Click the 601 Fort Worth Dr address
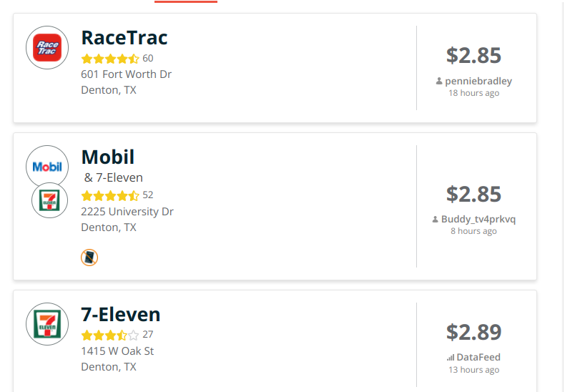Screen dimensions: 565x392 126,74
